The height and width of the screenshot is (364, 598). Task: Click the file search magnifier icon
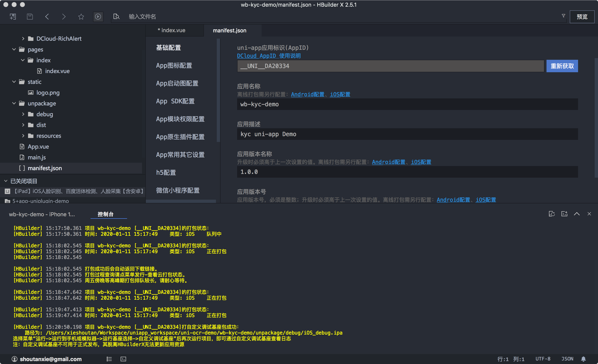click(x=116, y=16)
